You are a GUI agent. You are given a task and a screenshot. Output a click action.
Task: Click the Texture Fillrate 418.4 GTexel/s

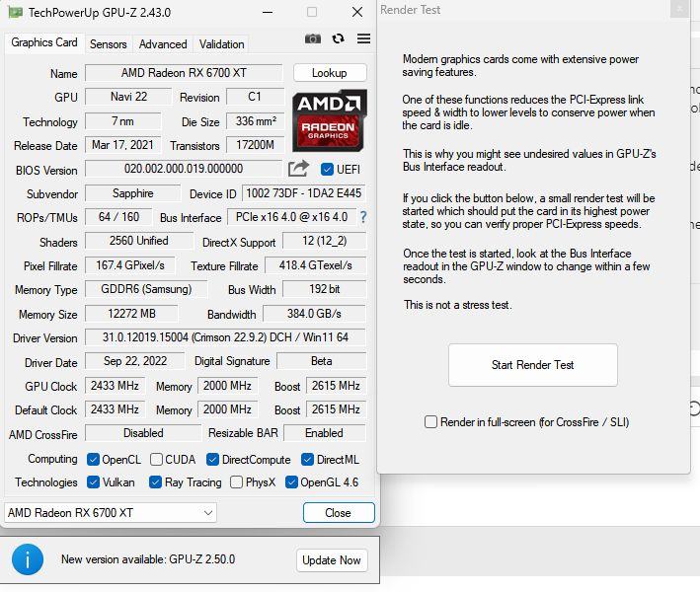click(x=315, y=265)
